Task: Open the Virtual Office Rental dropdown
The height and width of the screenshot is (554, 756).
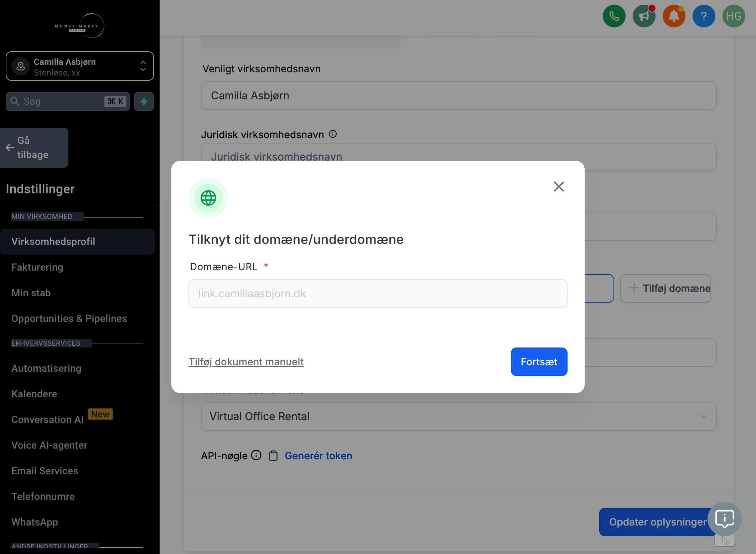Action: click(459, 417)
